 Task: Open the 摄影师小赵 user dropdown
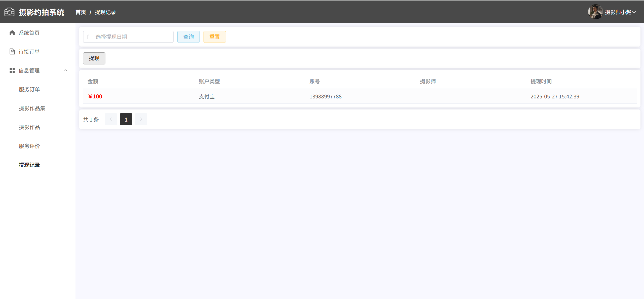pyautogui.click(x=620, y=12)
